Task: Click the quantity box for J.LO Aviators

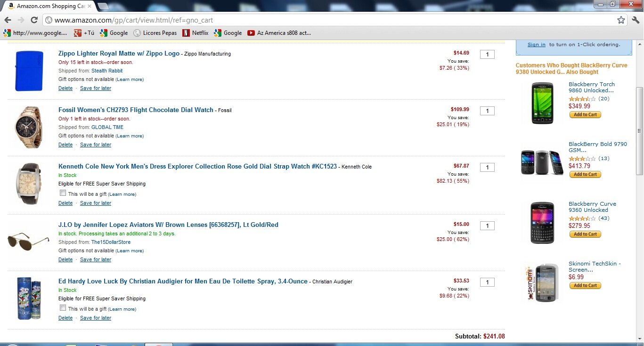Action: pyautogui.click(x=487, y=226)
